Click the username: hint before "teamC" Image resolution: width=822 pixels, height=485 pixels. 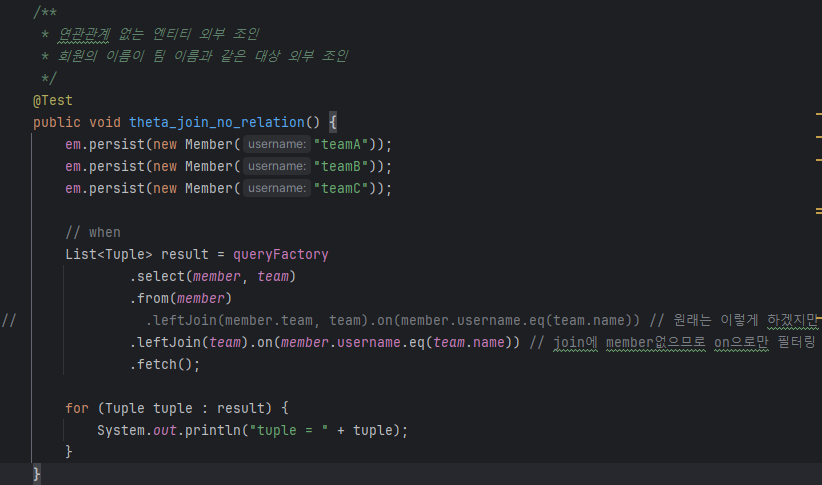(277, 188)
